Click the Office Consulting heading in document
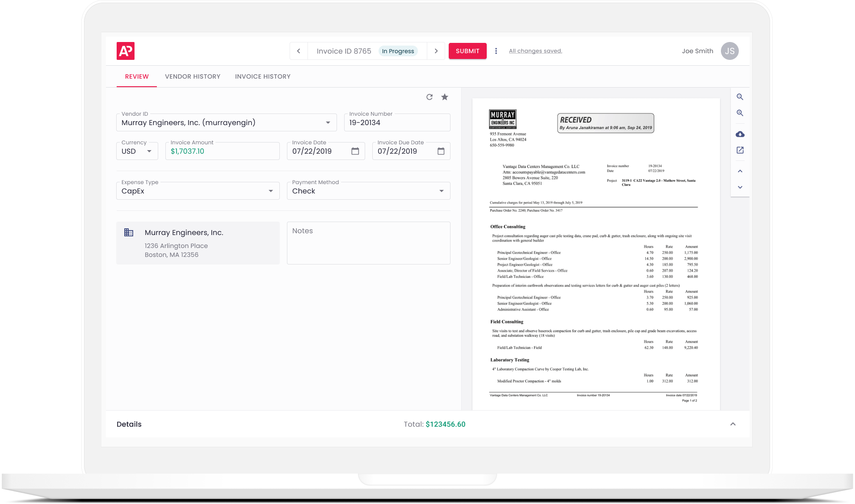 point(508,227)
